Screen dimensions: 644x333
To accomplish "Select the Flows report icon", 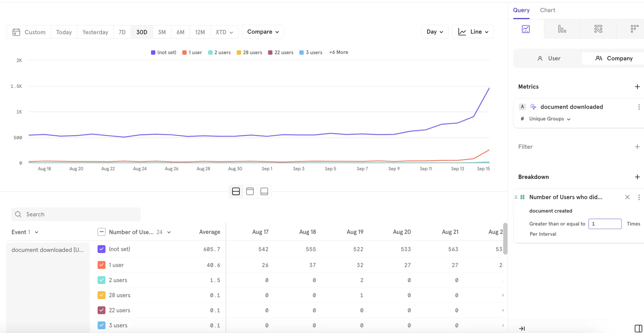I will tap(598, 29).
